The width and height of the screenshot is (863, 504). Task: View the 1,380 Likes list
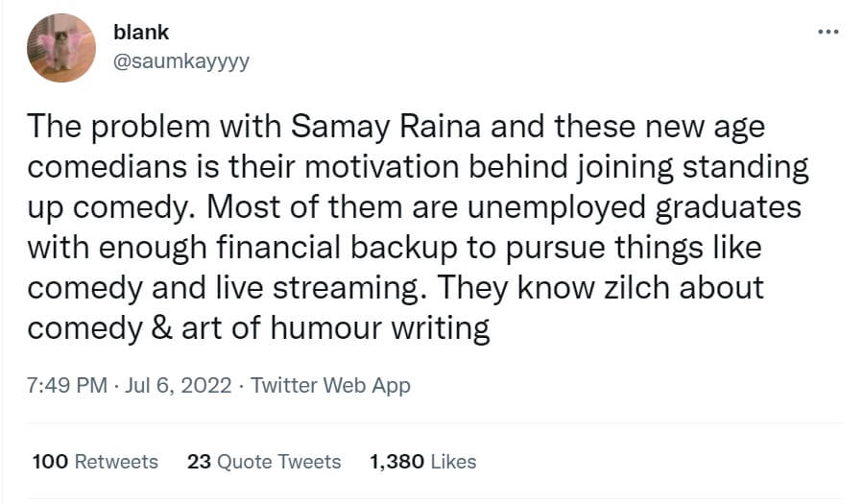422,462
